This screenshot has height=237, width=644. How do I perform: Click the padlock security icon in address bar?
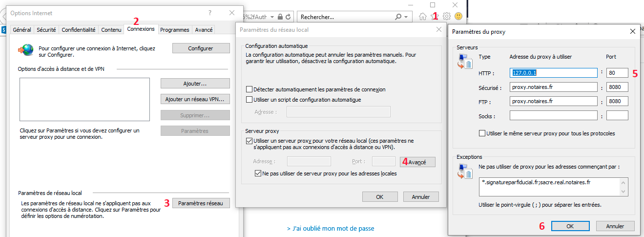coord(280,17)
